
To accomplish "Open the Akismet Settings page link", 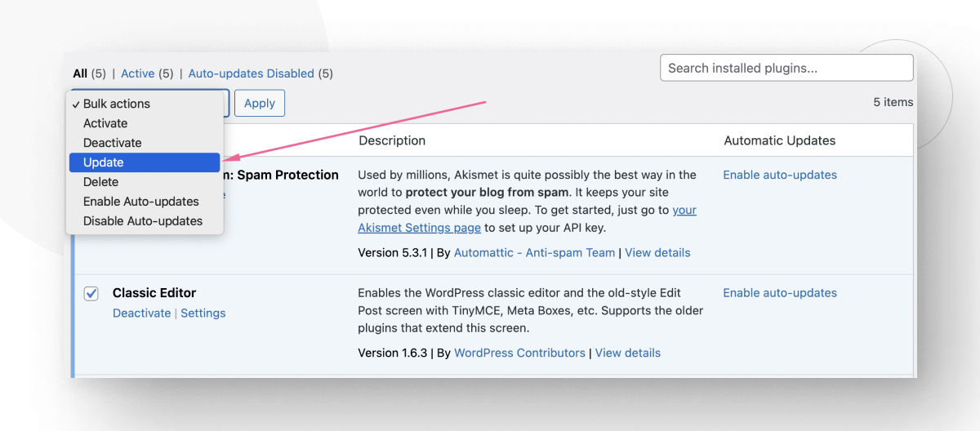I will 420,229.
